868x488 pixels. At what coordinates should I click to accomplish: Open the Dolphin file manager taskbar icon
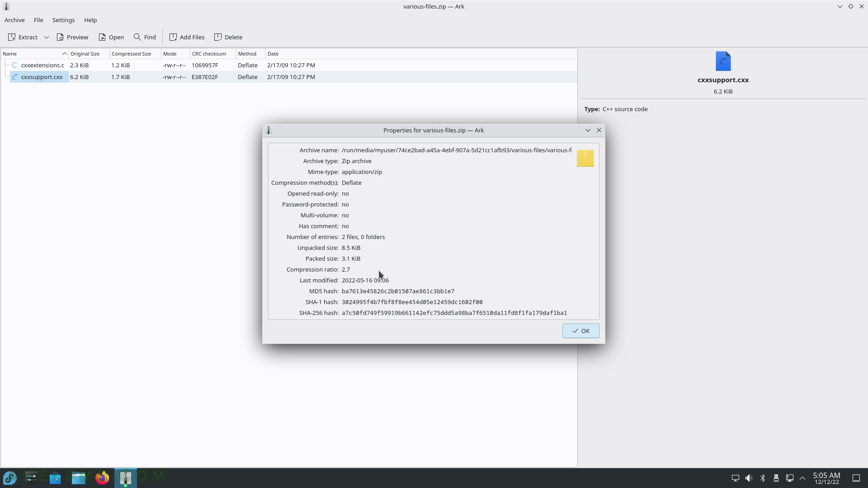click(x=79, y=478)
